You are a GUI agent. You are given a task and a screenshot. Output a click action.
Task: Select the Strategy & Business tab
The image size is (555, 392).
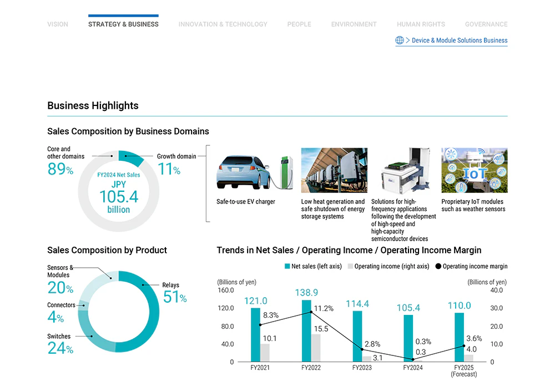pos(123,24)
